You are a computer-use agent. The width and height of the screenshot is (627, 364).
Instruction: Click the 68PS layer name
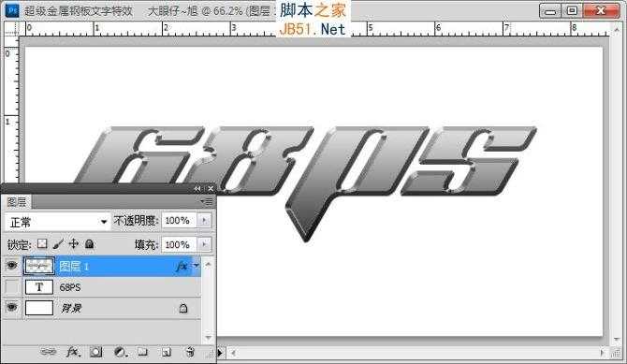(70, 287)
